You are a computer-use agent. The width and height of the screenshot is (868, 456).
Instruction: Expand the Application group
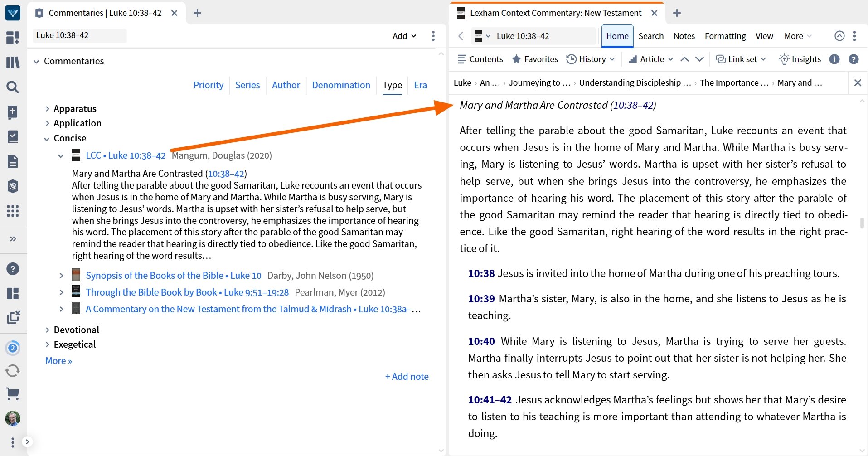(47, 123)
